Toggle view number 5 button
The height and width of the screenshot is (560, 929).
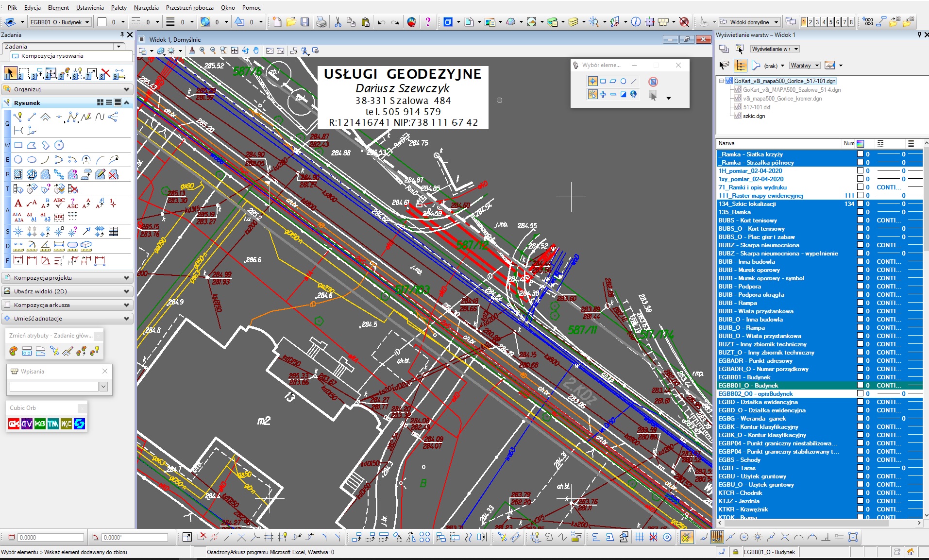(831, 22)
